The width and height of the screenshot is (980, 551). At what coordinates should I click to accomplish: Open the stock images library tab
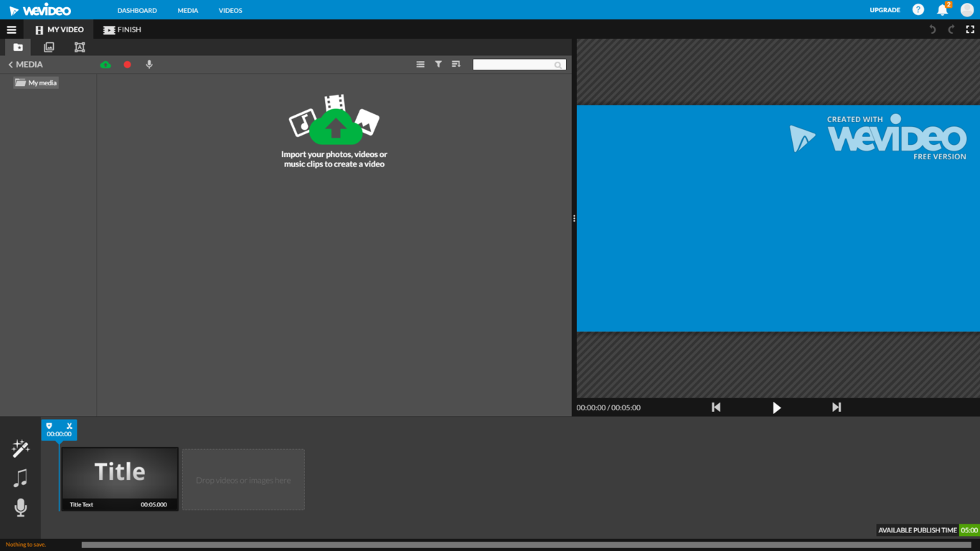(x=49, y=47)
